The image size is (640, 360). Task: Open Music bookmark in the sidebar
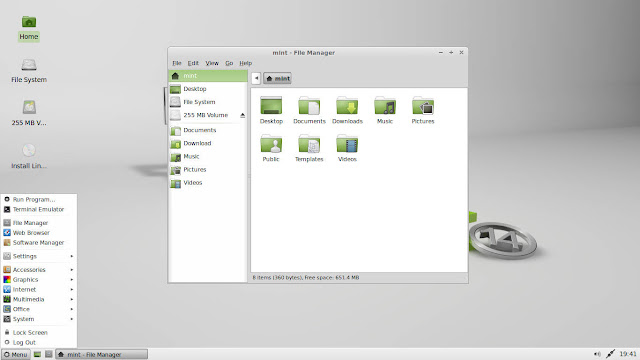[x=208, y=156]
